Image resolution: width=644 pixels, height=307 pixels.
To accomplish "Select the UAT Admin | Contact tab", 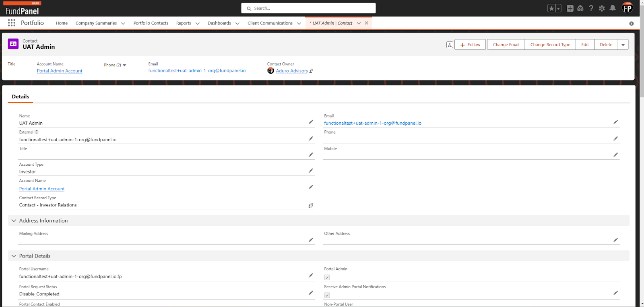I will coord(332,23).
